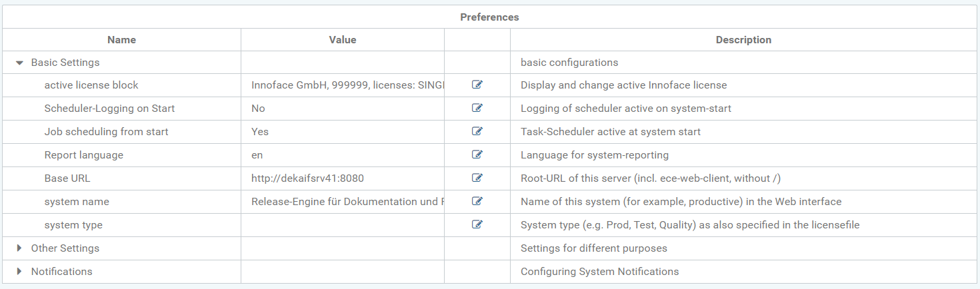Edit the system name setting

(x=477, y=201)
